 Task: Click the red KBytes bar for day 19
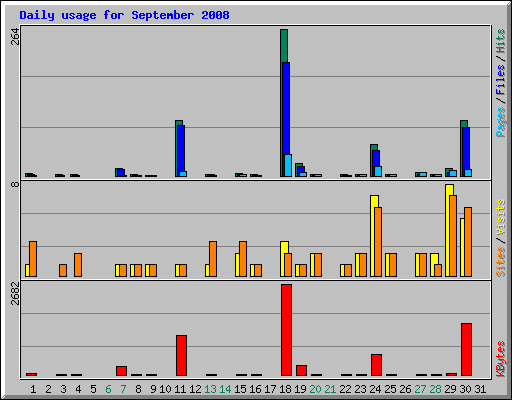301,371
